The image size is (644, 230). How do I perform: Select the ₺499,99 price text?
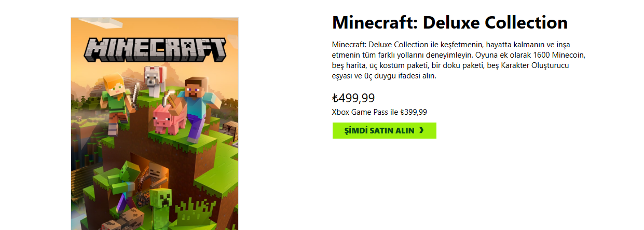(x=353, y=98)
